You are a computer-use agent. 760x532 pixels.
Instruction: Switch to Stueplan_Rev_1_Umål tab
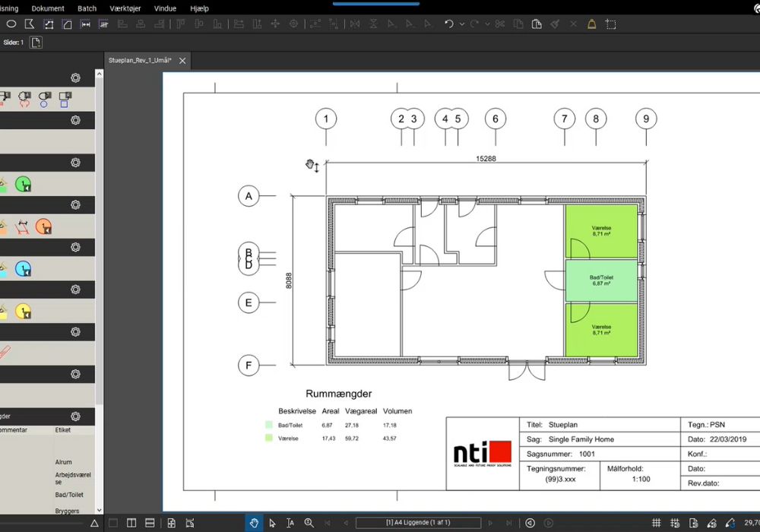tap(140, 60)
